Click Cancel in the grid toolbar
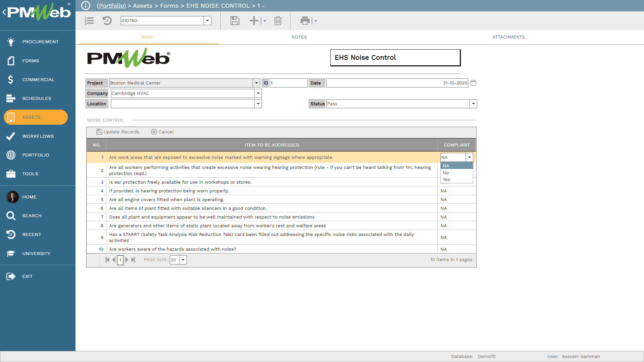This screenshot has height=362, width=644. pos(162,132)
